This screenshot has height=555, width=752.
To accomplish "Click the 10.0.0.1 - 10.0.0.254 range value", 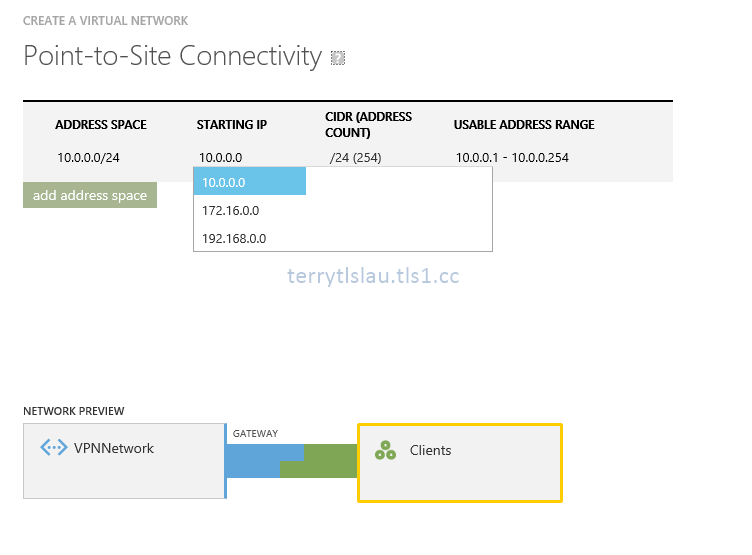I will coord(512,157).
